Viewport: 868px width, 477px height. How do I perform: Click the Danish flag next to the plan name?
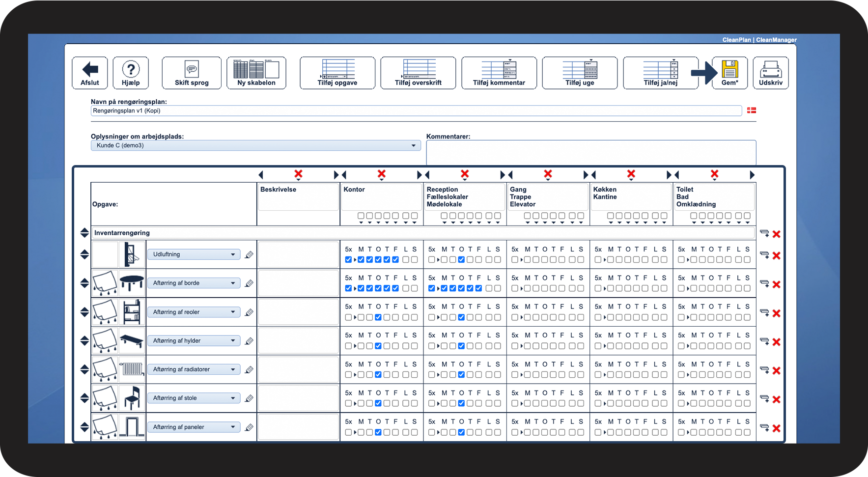point(751,111)
